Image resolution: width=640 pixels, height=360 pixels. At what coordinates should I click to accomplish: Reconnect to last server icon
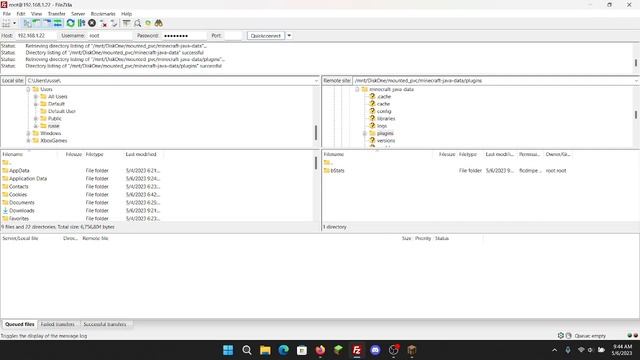[x=114, y=23]
